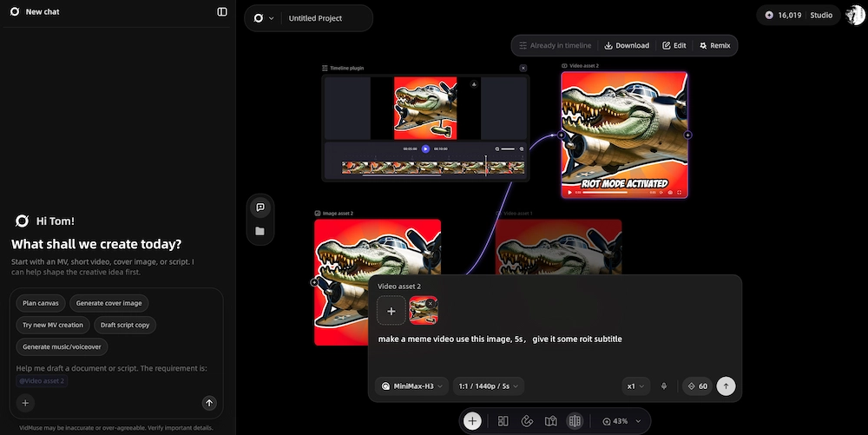Select the Plan canvas suggestion
The height and width of the screenshot is (435, 868).
click(x=41, y=303)
